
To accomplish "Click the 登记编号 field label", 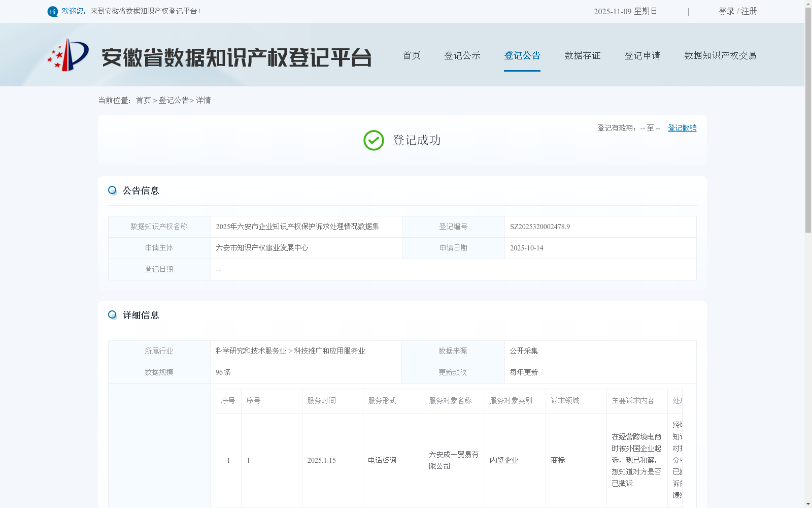I will [x=453, y=227].
